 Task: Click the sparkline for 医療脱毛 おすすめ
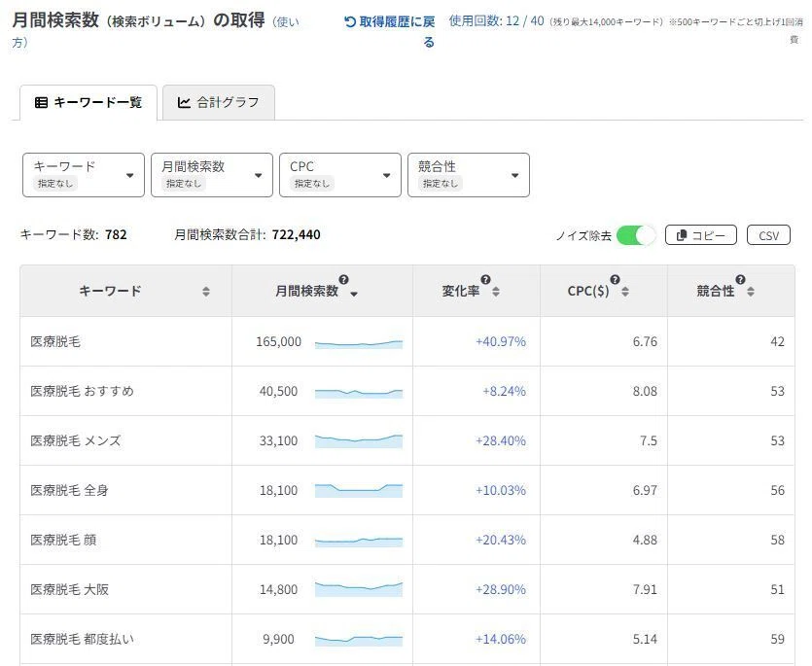coord(359,393)
